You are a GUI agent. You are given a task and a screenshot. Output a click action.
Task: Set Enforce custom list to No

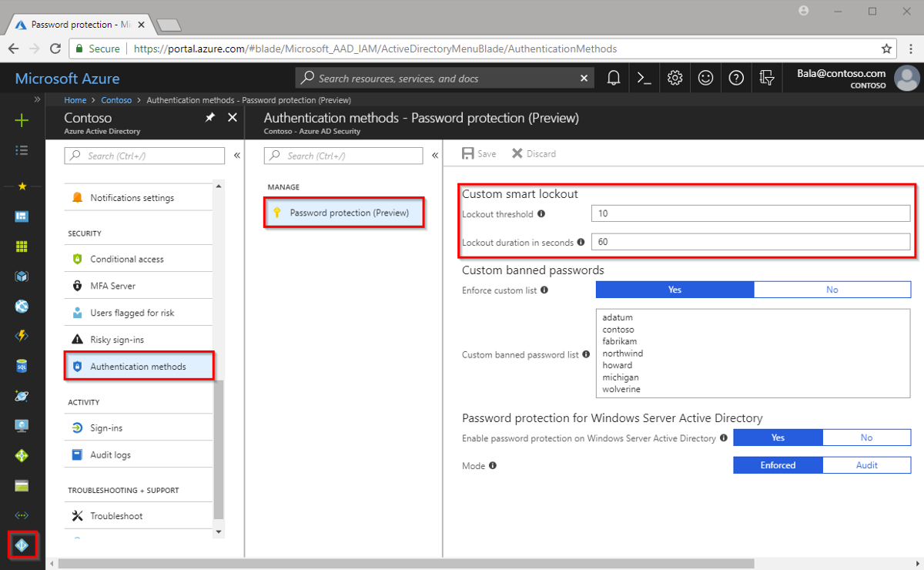tap(832, 290)
